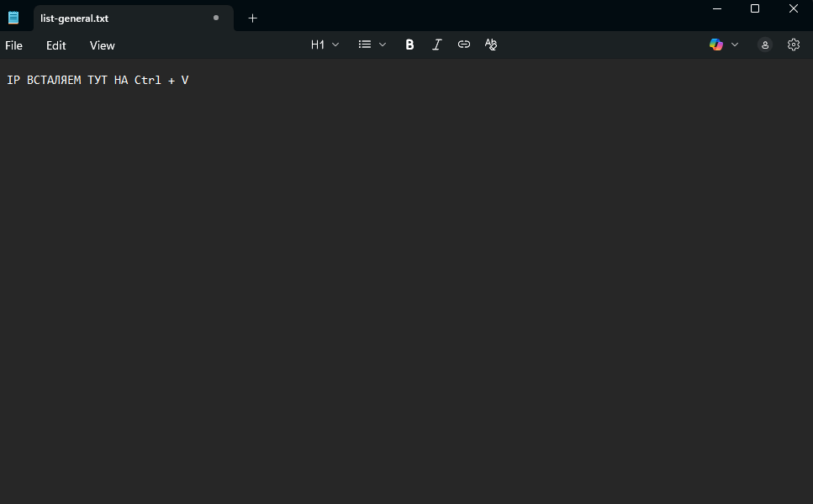The image size is (813, 504).
Task: Clear formatting with the toolbar icon
Action: pos(491,45)
